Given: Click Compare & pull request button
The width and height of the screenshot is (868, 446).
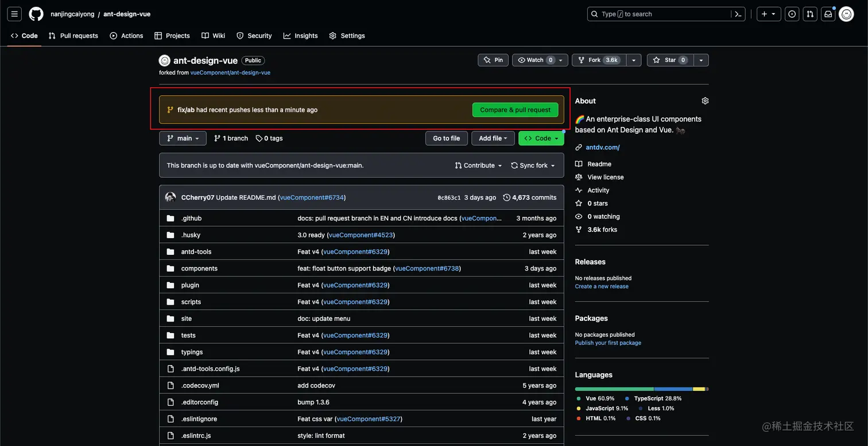Looking at the screenshot, I should pyautogui.click(x=516, y=110).
